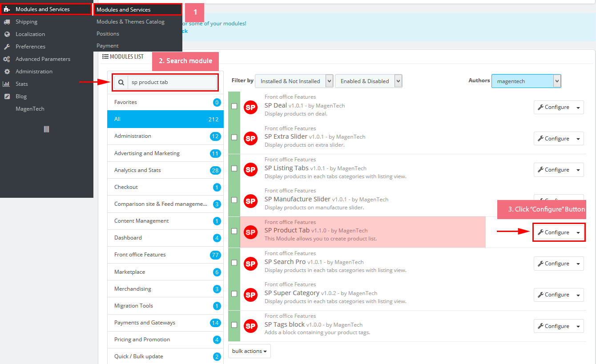Select the Migration Tools category

pyautogui.click(x=165, y=306)
